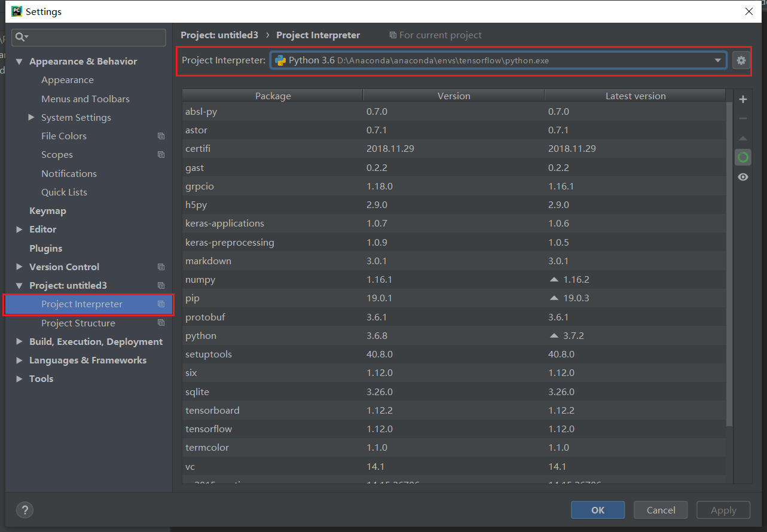The width and height of the screenshot is (767, 532).
Task: Uninstall selected package with the minus icon
Action: [x=743, y=118]
